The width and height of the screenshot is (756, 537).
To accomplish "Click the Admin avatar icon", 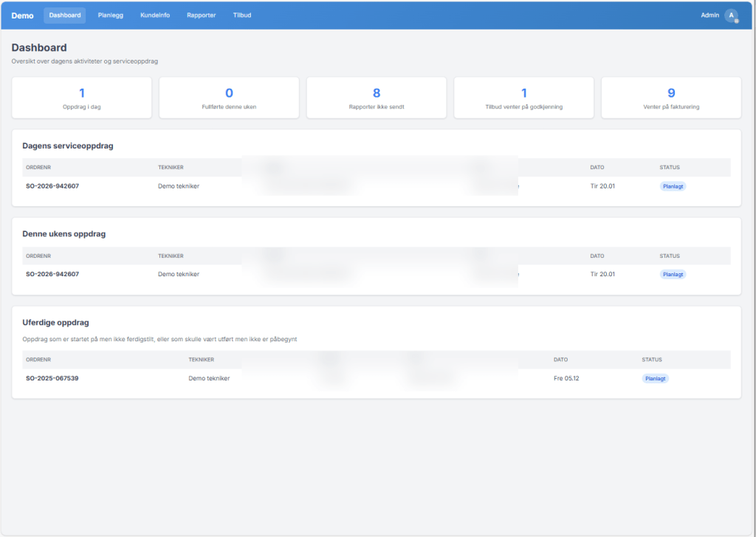I will click(x=731, y=16).
